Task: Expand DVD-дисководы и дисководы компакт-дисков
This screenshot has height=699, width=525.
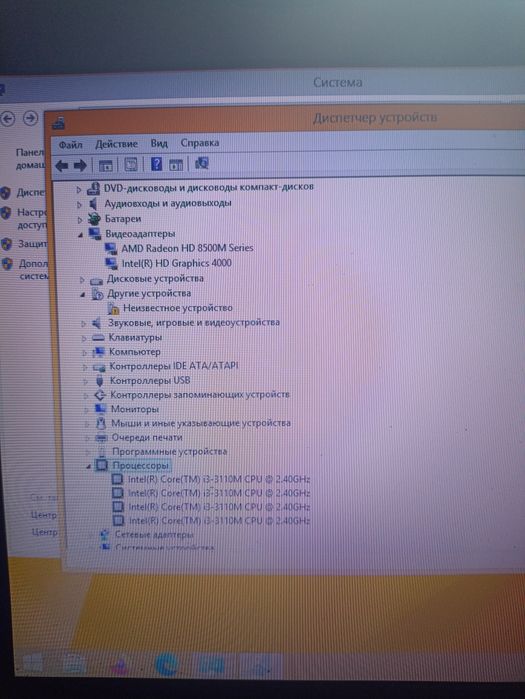Action: [78, 190]
